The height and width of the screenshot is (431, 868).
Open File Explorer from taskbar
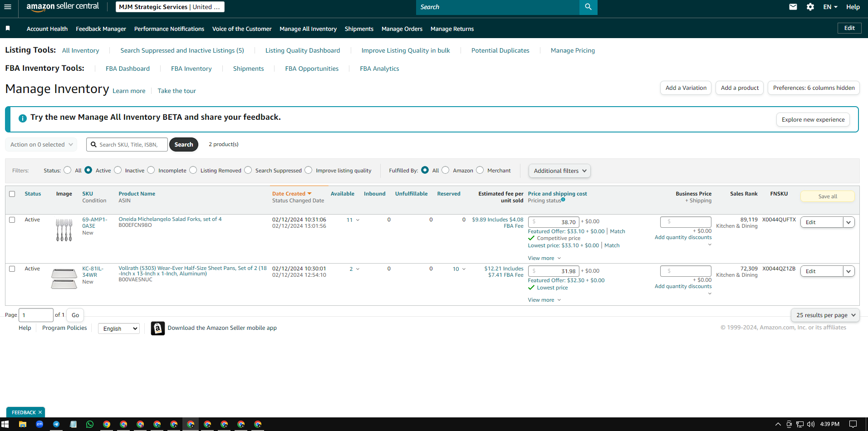point(22,424)
